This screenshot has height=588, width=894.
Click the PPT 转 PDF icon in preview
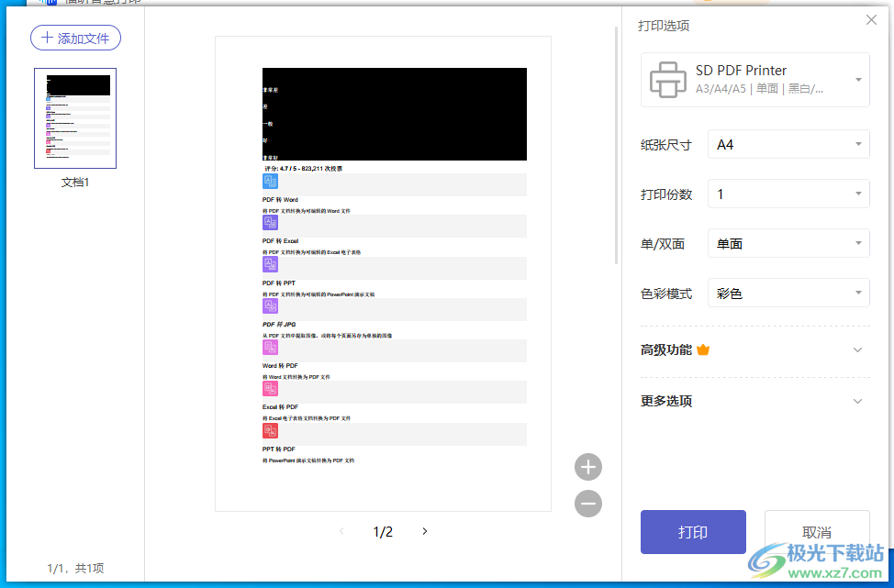point(270,430)
